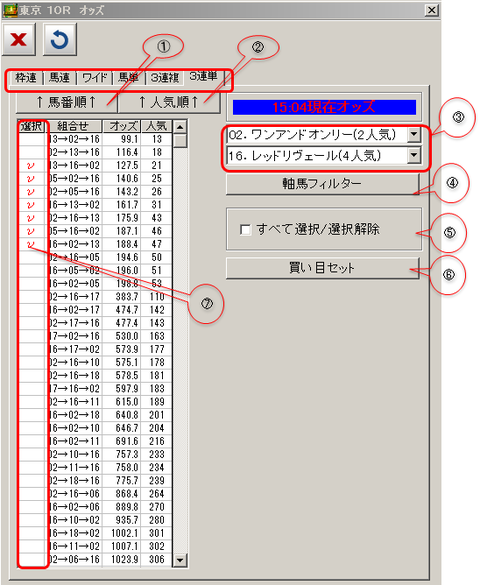
Task: Expand the ワンアンドオンリー horse dropdown arrow
Action: click(x=414, y=135)
